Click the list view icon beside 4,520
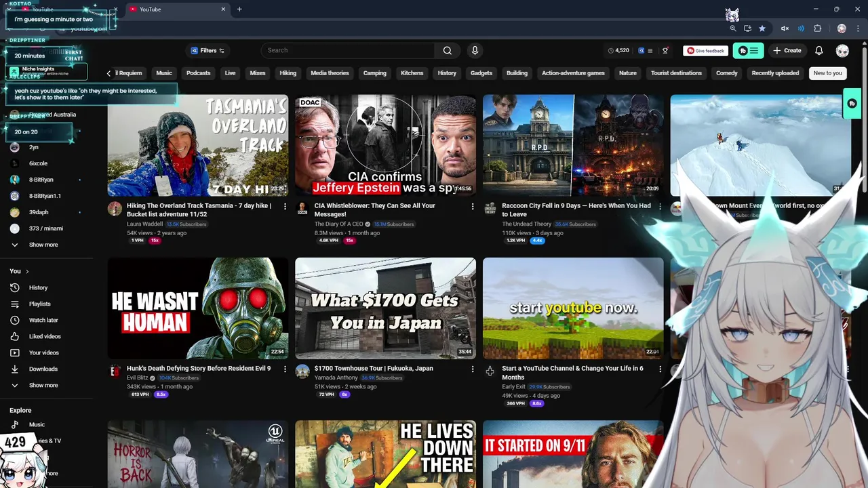 650,51
